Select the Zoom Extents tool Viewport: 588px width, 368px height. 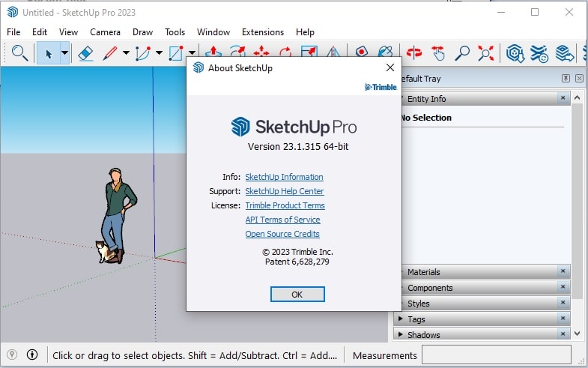[486, 53]
